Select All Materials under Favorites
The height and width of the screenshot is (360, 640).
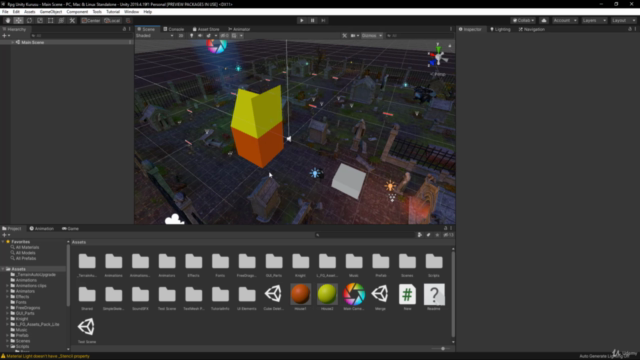coord(24,247)
